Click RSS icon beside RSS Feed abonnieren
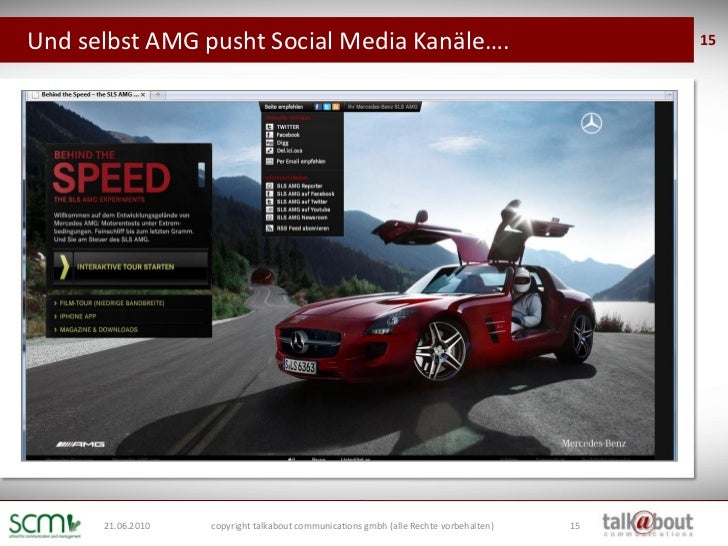This screenshot has height=546, width=728. click(x=269, y=228)
